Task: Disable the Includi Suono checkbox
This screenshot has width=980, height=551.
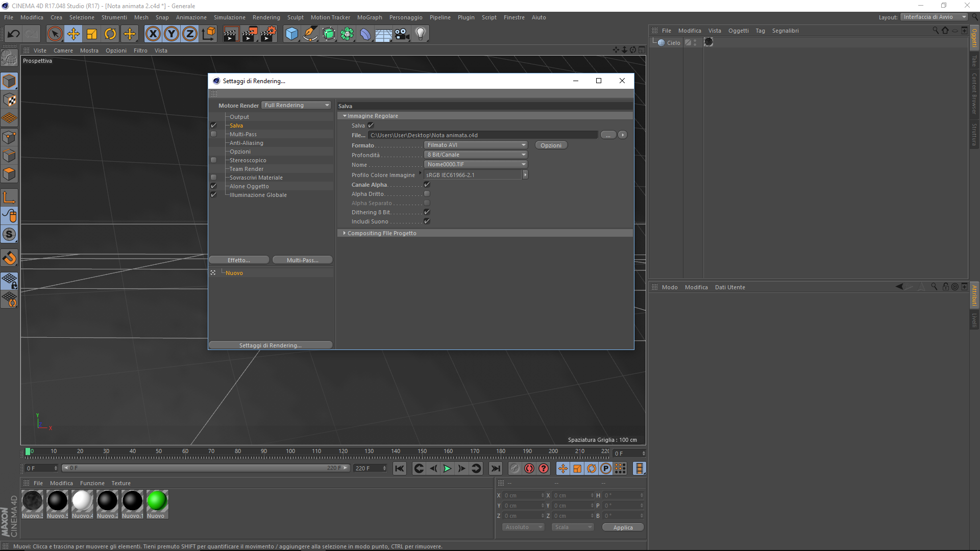Action: coord(427,221)
